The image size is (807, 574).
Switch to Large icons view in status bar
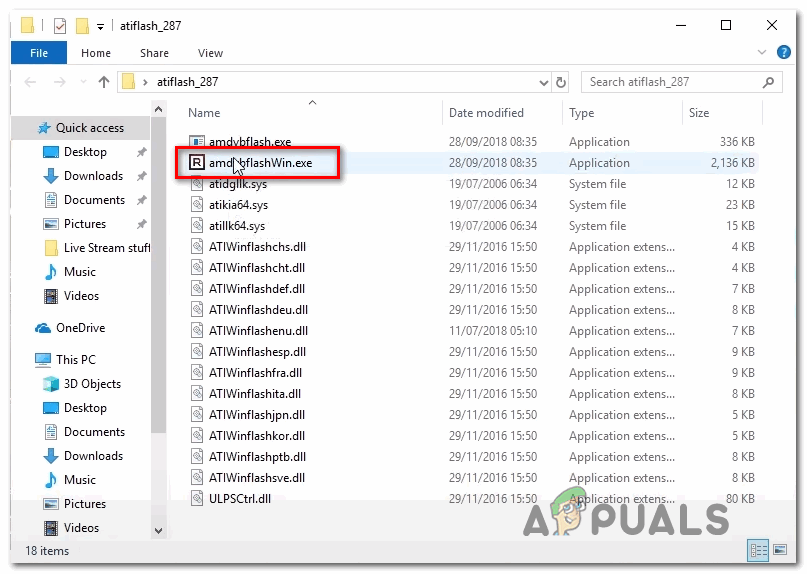(780, 550)
